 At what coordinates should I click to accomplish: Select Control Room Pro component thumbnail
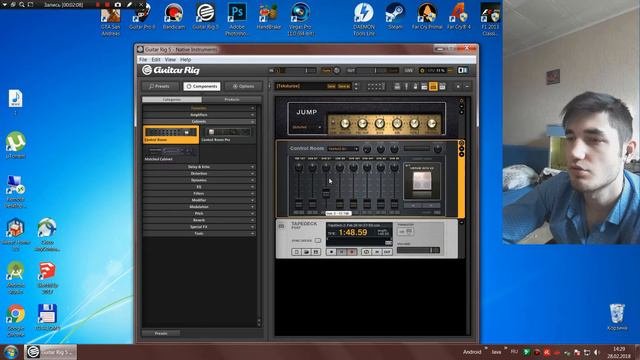click(x=228, y=134)
